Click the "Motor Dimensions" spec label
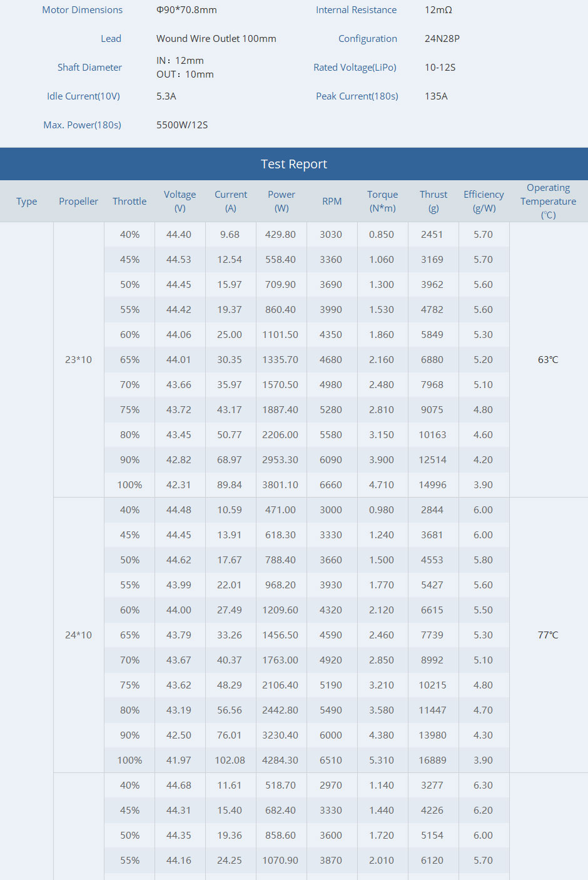Image resolution: width=588 pixels, height=880 pixels. (x=82, y=10)
